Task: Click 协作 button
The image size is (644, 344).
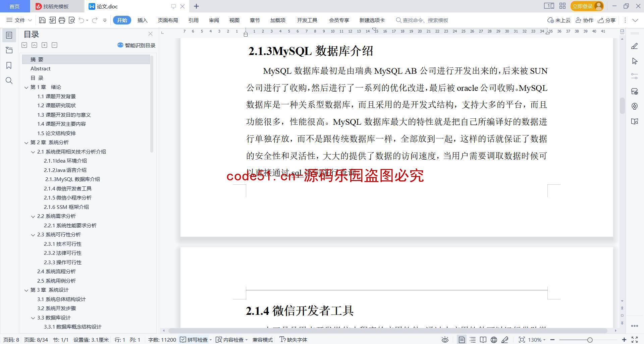Action: click(x=584, y=20)
